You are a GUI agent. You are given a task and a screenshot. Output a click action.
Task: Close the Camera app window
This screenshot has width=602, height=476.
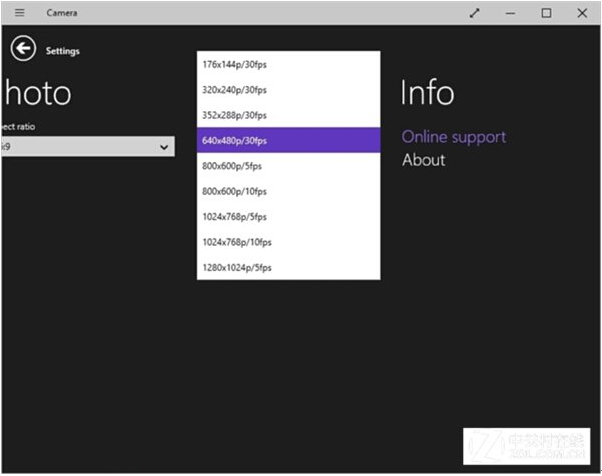(582, 13)
